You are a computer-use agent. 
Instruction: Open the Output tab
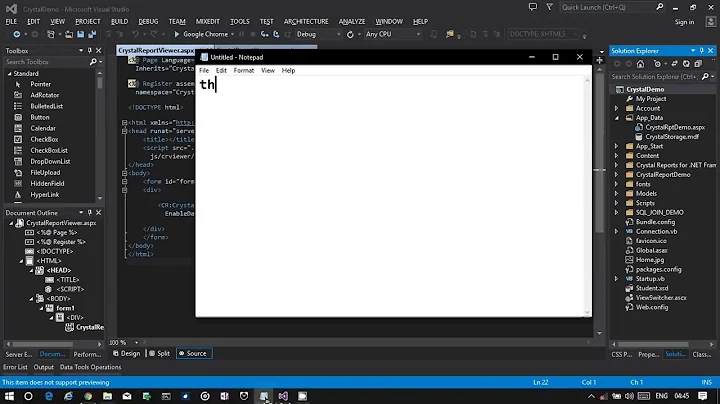[x=44, y=367]
